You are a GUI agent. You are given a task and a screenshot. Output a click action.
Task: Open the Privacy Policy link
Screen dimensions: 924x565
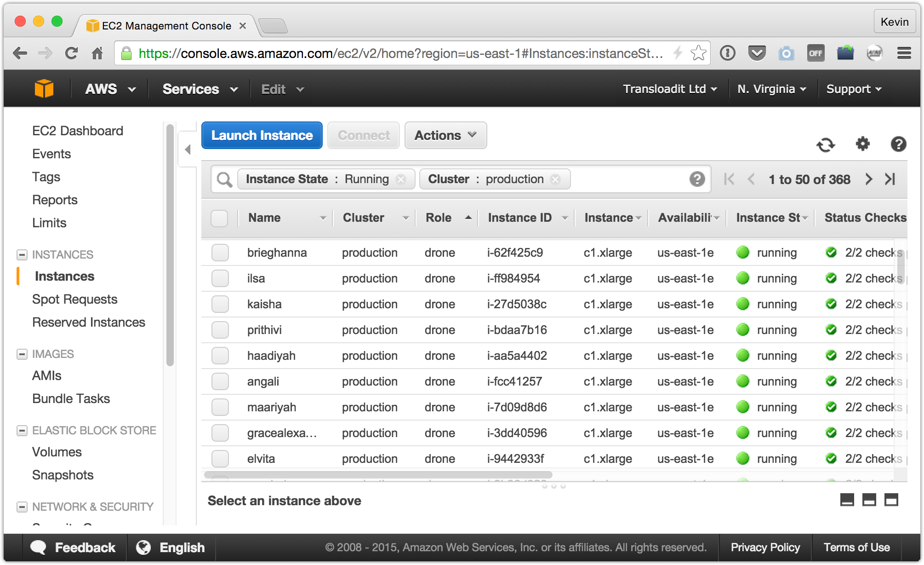[765, 548]
